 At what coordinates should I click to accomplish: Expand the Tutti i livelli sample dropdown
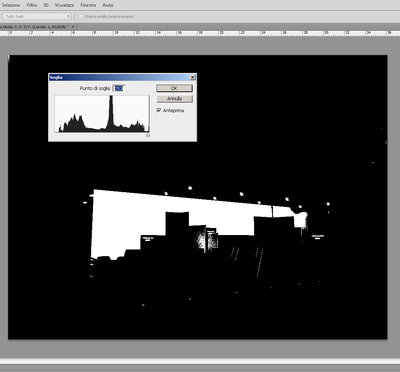point(37,16)
